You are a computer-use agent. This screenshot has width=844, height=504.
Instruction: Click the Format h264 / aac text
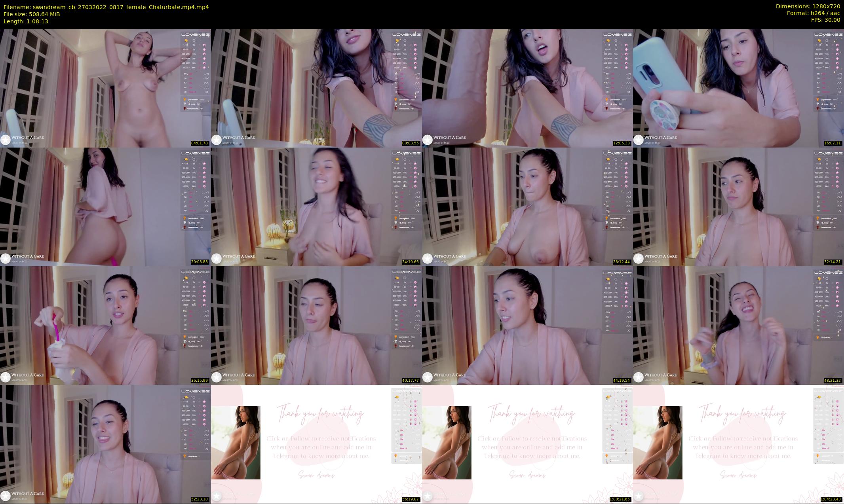coord(813,13)
